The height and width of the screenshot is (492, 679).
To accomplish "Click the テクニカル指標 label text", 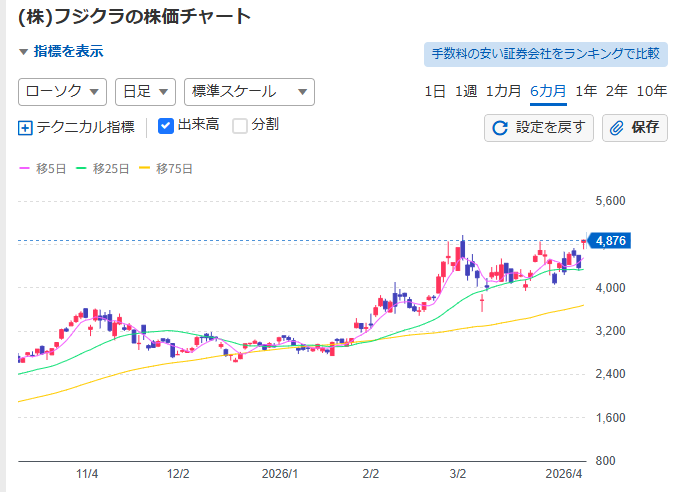I will pyautogui.click(x=85, y=127).
